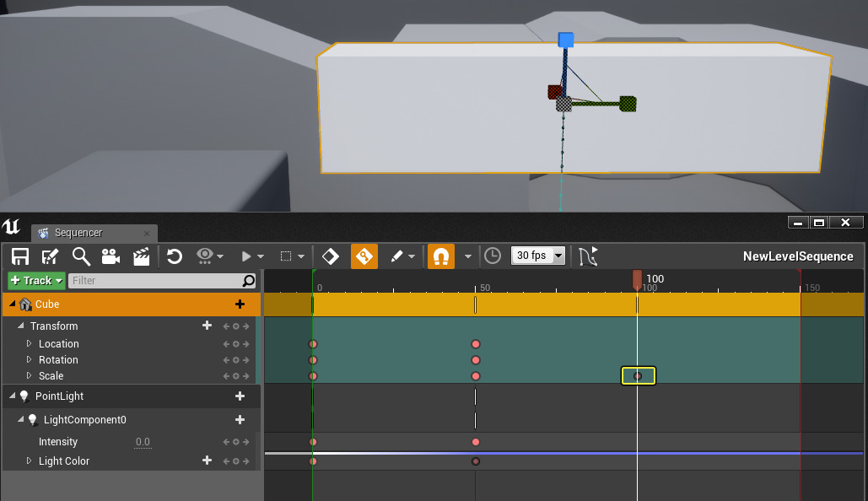Toggle the auto-key orange key mode
868x501 pixels.
coord(364,256)
